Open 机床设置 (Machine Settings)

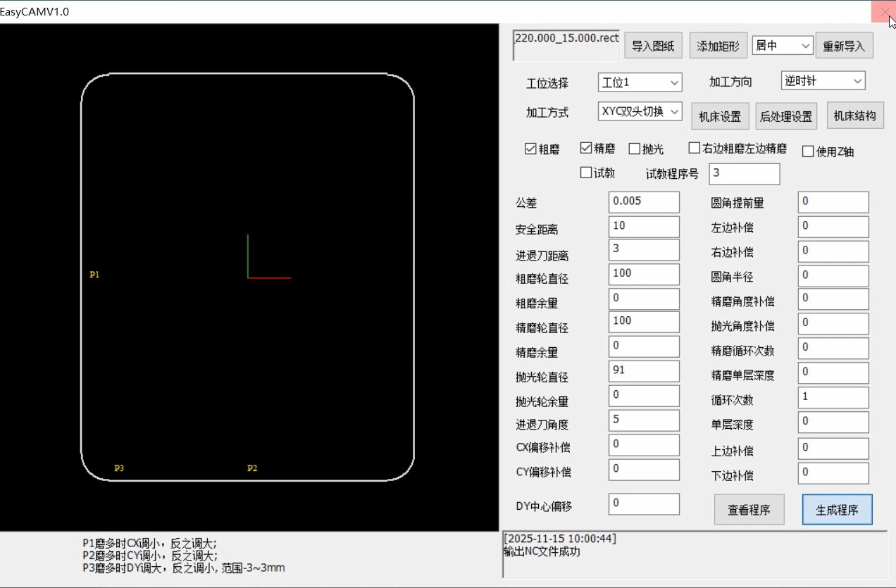(x=719, y=115)
